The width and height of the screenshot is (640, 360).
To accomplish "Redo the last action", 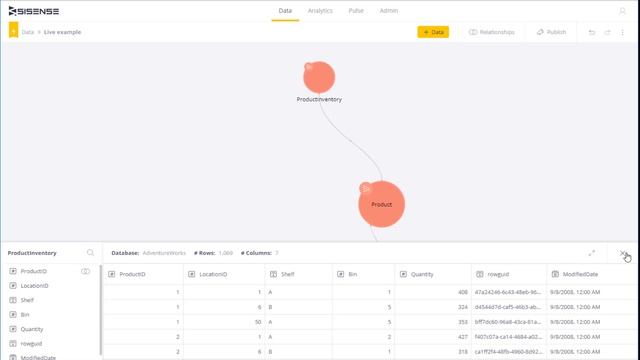I will pos(607,32).
